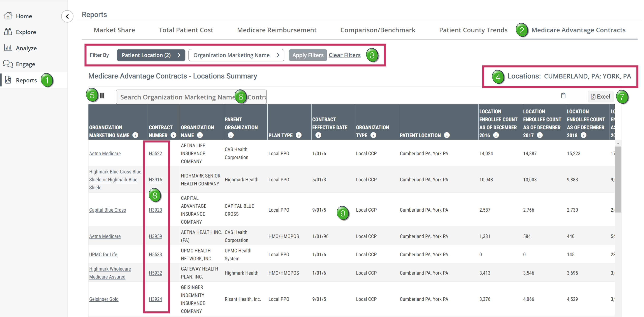Open contract number H5932
Image resolution: width=644 pixels, height=317 pixels.
click(x=155, y=273)
